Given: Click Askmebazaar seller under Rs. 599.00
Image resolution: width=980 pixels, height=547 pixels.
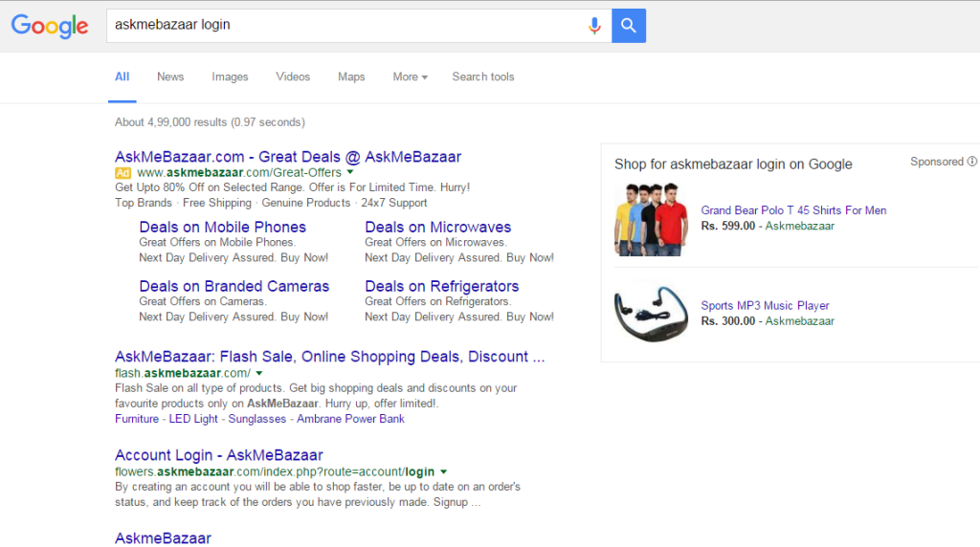Looking at the screenshot, I should (800, 226).
